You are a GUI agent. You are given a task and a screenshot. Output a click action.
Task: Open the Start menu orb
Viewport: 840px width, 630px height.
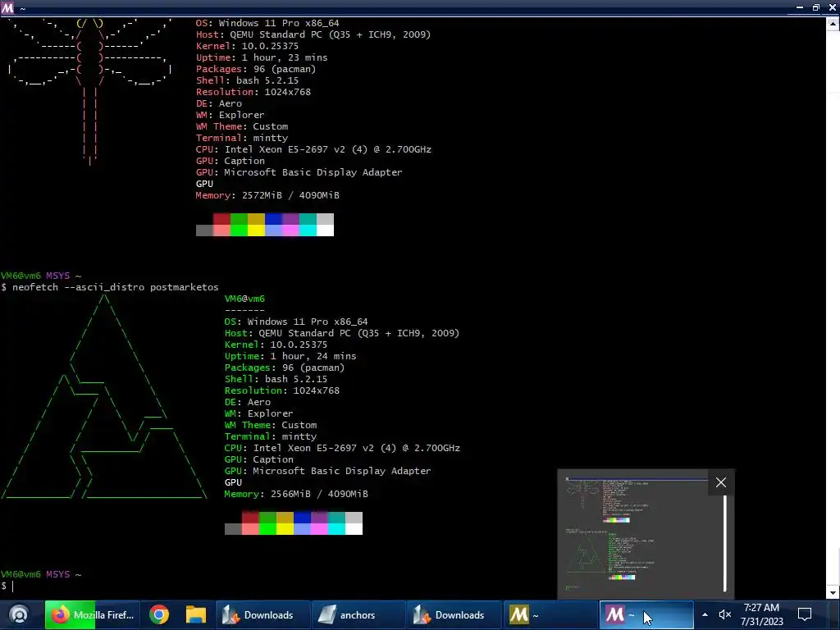pos(19,614)
